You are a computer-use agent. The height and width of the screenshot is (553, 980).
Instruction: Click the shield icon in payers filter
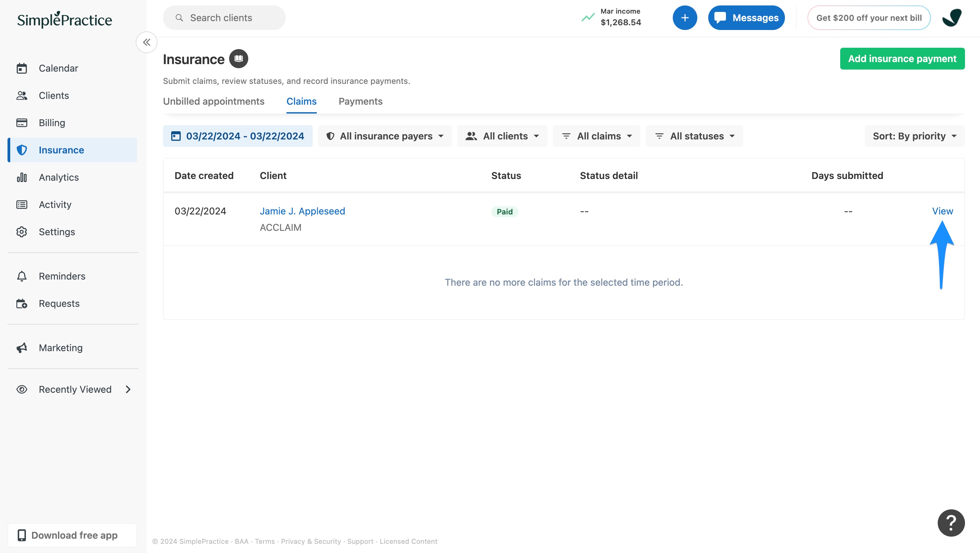(330, 136)
